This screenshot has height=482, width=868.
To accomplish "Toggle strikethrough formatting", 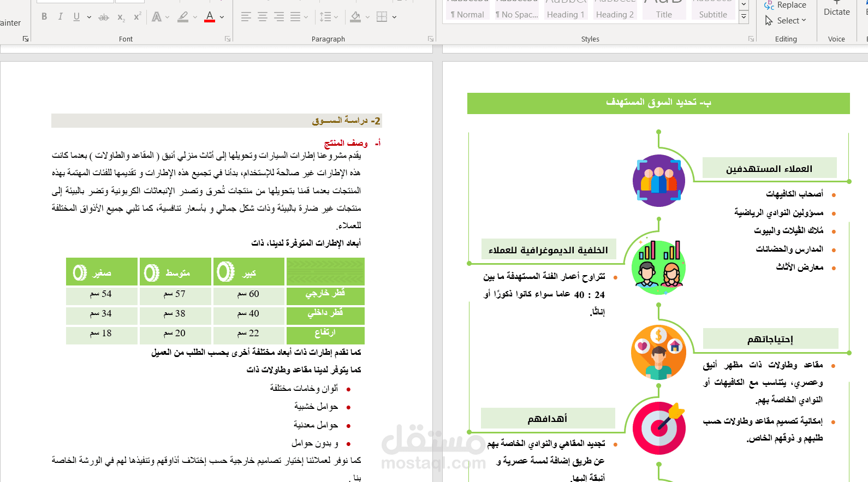I will (104, 17).
